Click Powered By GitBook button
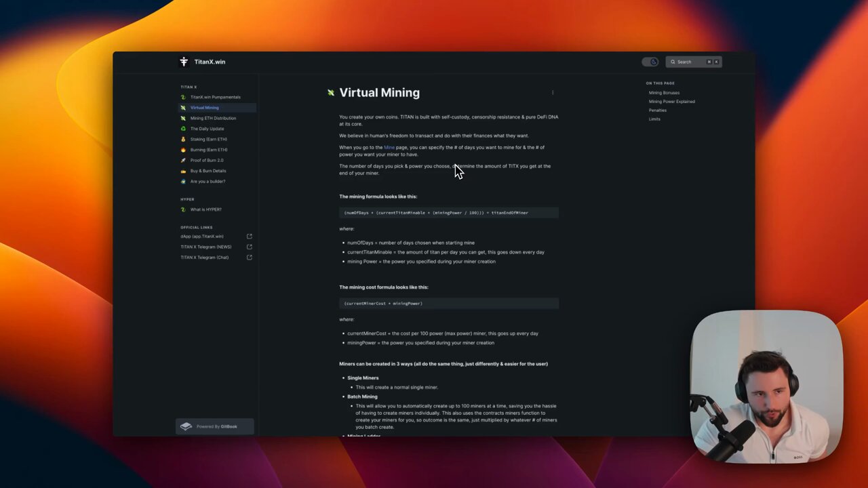This screenshot has height=488, width=868. [x=215, y=426]
